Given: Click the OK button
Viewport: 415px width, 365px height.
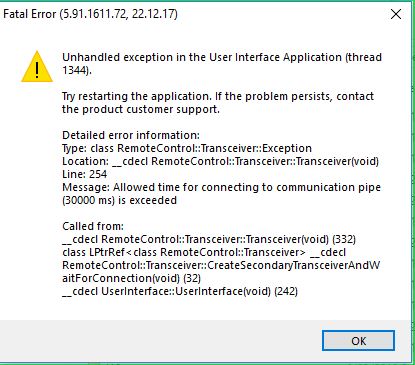Looking at the screenshot, I should tap(358, 341).
